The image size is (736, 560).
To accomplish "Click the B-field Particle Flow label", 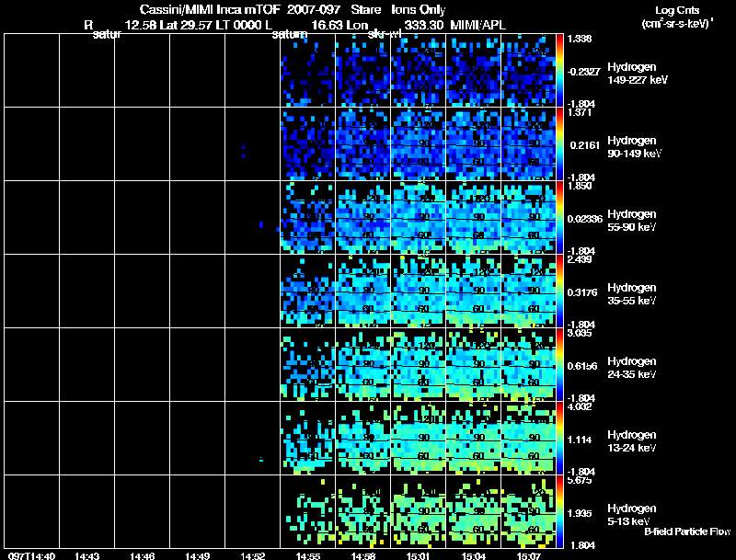I will 686,531.
